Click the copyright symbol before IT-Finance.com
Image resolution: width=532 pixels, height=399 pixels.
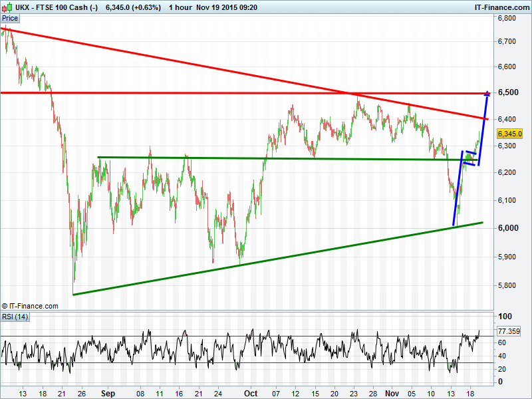point(5,306)
